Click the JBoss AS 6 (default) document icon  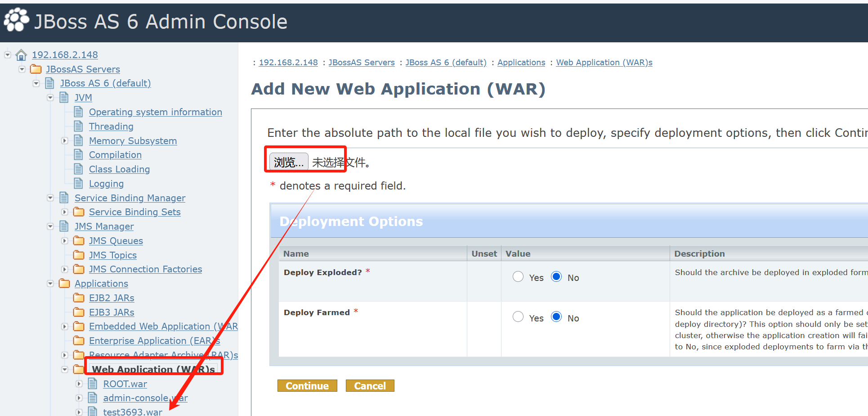pyautogui.click(x=50, y=83)
